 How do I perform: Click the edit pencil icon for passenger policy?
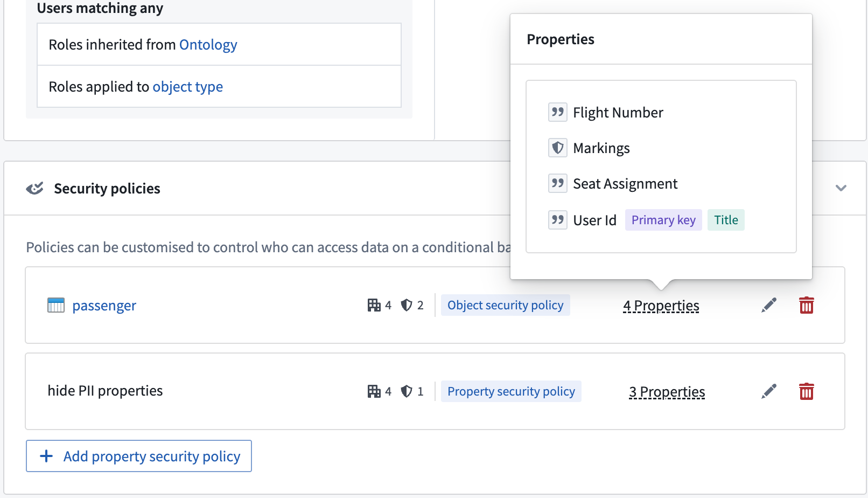pos(769,305)
